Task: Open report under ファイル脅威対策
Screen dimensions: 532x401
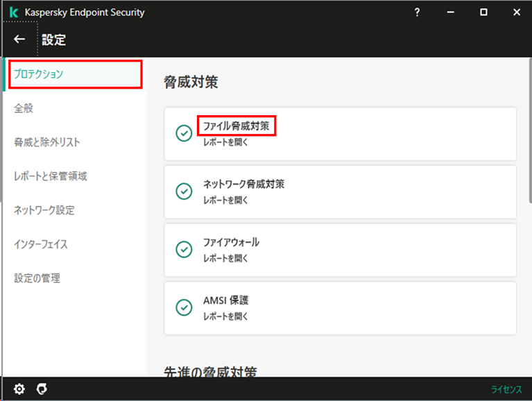Action: 225,142
